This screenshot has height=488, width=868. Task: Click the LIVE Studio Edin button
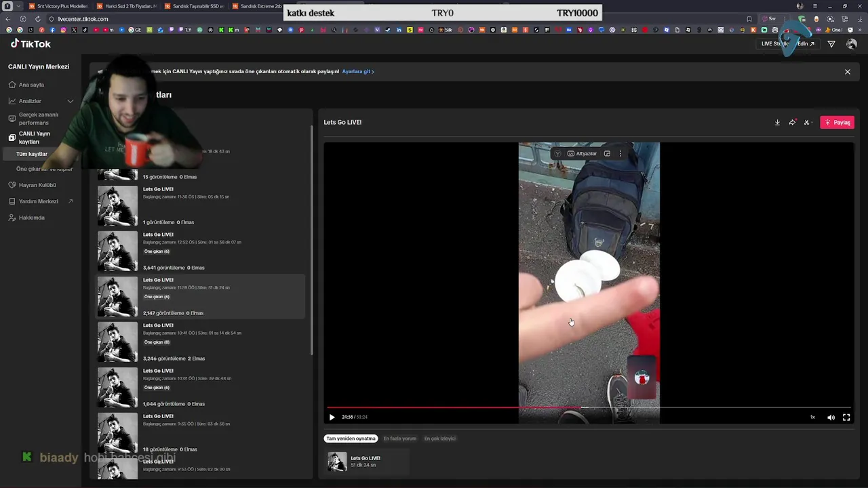(x=787, y=44)
